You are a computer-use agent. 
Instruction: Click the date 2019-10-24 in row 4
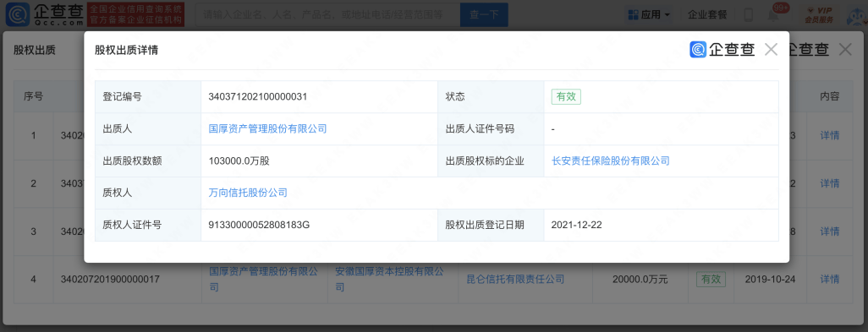tap(771, 279)
